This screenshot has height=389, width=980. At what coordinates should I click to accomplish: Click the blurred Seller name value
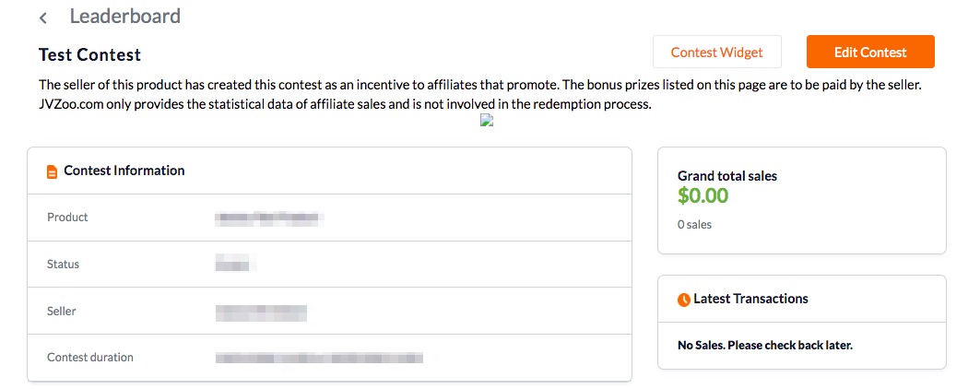[x=261, y=312]
